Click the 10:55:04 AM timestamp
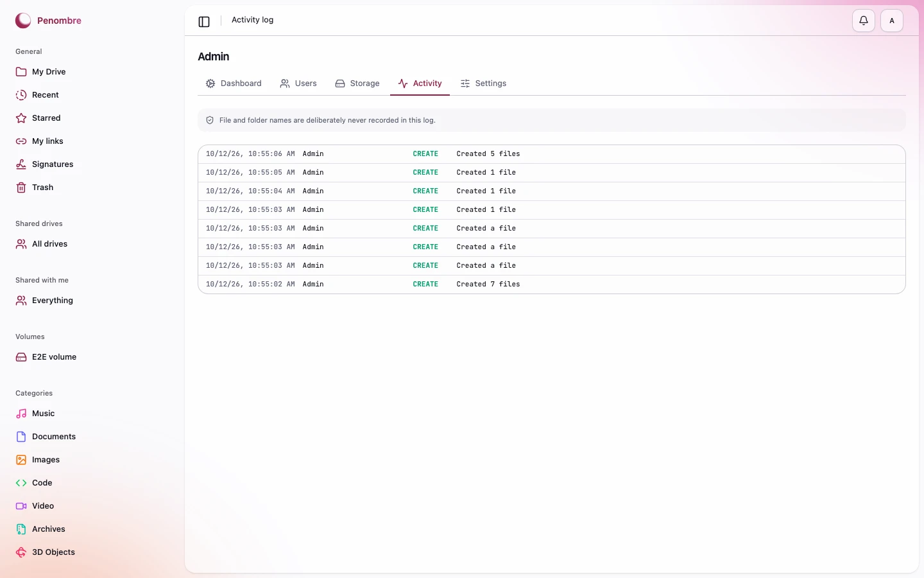 click(250, 191)
